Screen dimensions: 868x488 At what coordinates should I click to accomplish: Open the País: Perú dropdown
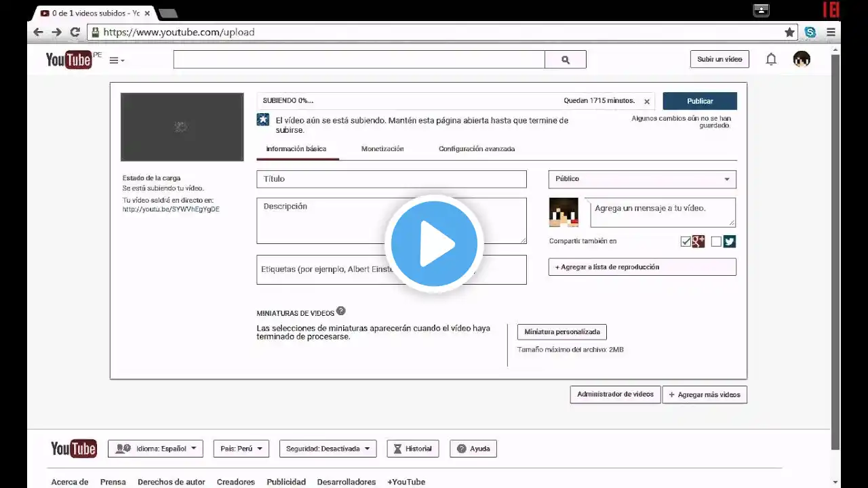(x=241, y=449)
